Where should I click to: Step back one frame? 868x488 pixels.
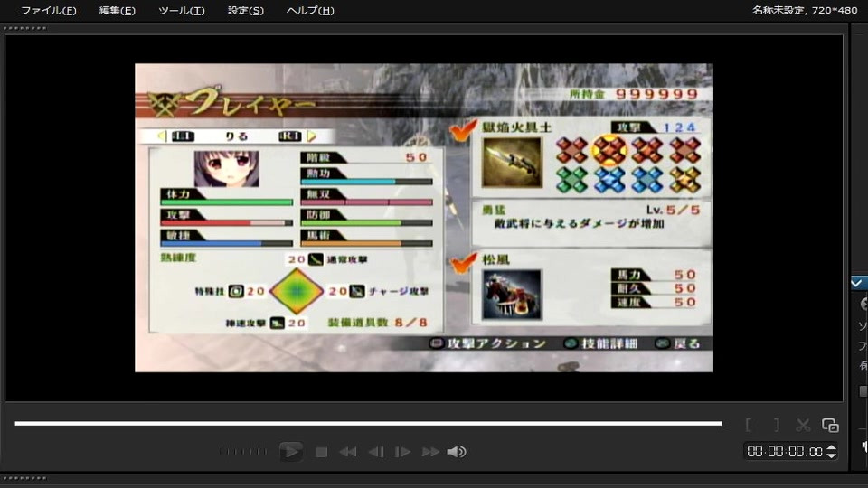376,452
